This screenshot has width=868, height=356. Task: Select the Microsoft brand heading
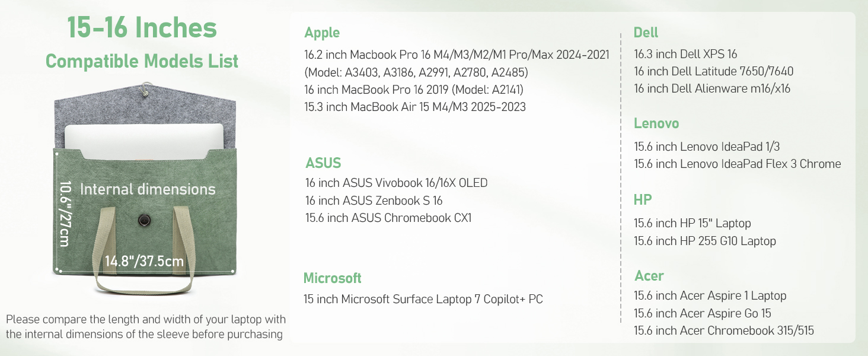click(x=332, y=278)
